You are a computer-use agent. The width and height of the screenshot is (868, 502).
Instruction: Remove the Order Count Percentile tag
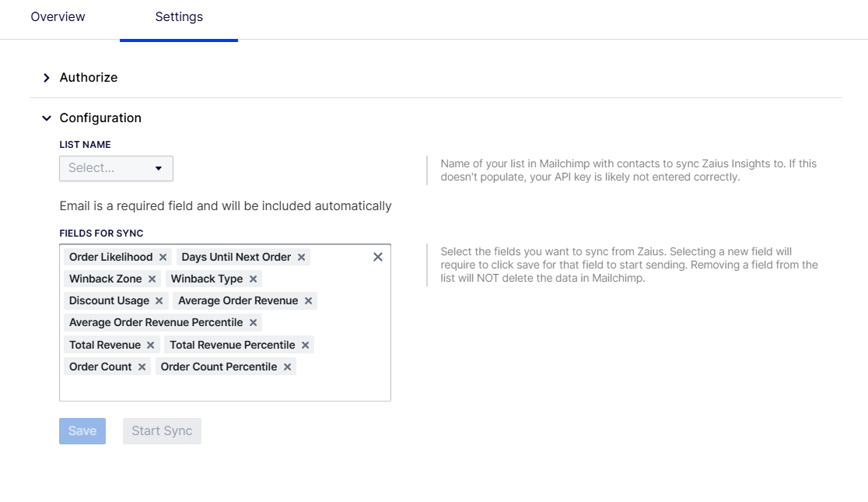[287, 367]
